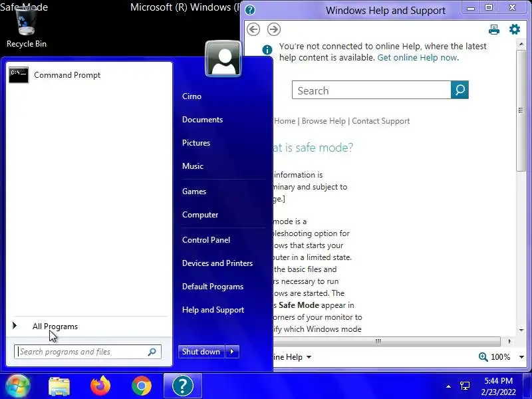Open zoom level dropdown arrow

(x=521, y=357)
